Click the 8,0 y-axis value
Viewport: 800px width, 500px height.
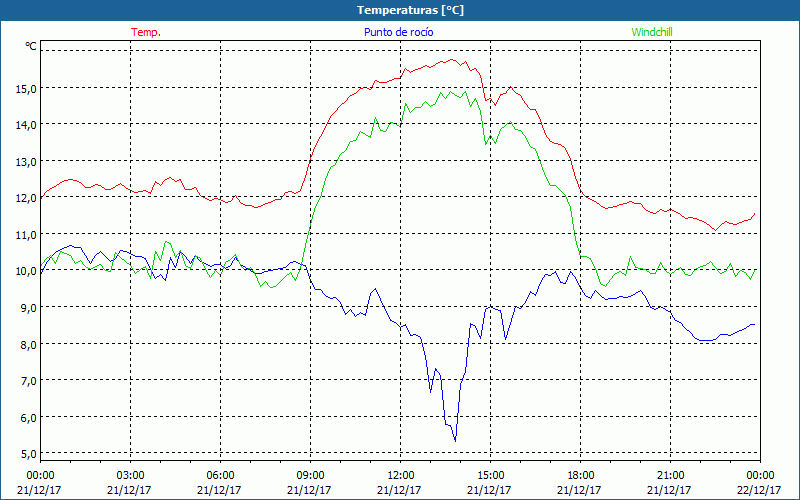pos(28,344)
